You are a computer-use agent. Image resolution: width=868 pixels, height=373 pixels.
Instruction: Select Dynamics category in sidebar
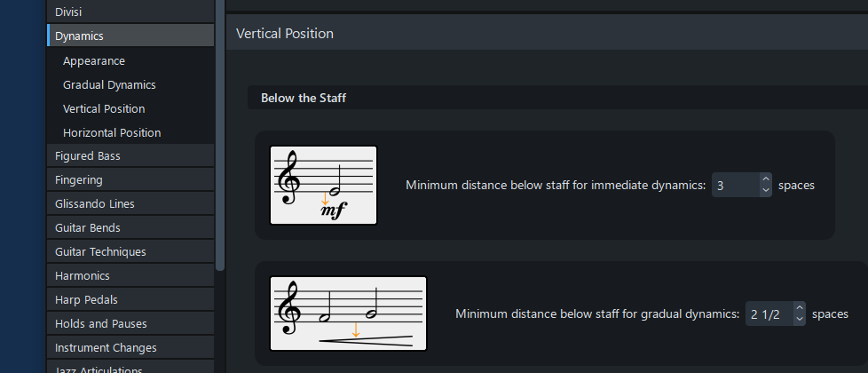click(79, 36)
